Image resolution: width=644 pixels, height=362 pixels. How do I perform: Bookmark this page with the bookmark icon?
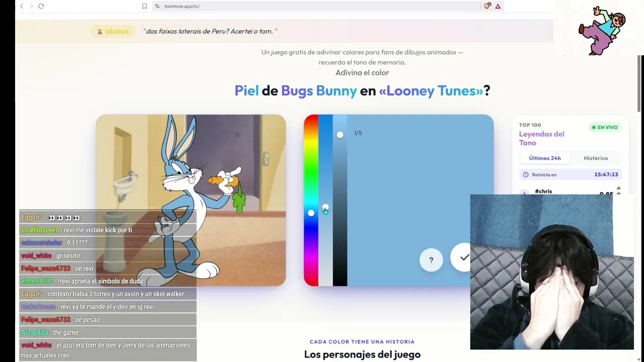click(144, 6)
